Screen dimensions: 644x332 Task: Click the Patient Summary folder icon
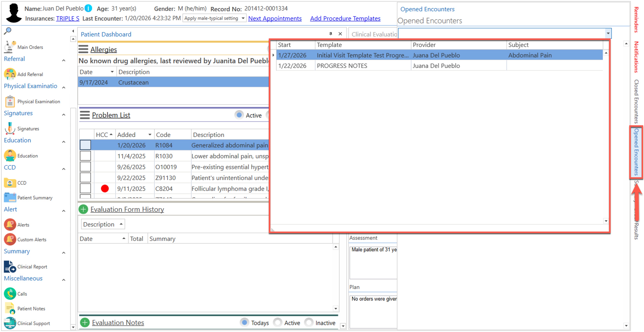(x=10, y=197)
